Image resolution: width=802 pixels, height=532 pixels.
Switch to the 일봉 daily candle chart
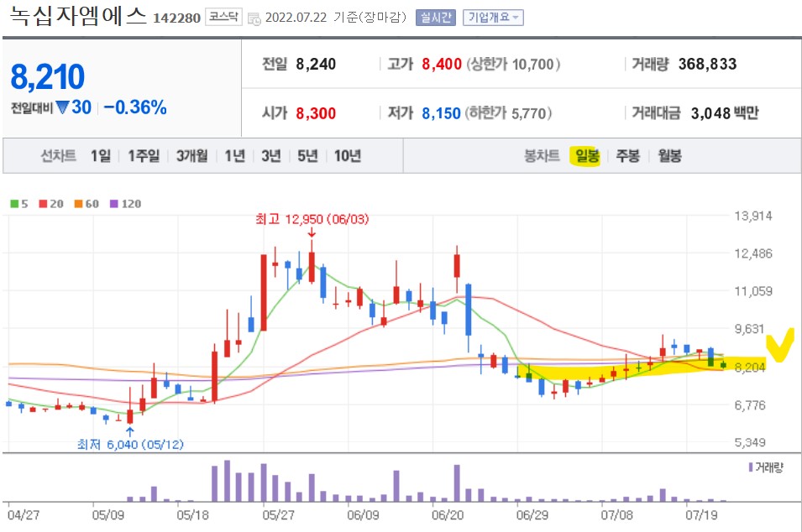[x=587, y=155]
